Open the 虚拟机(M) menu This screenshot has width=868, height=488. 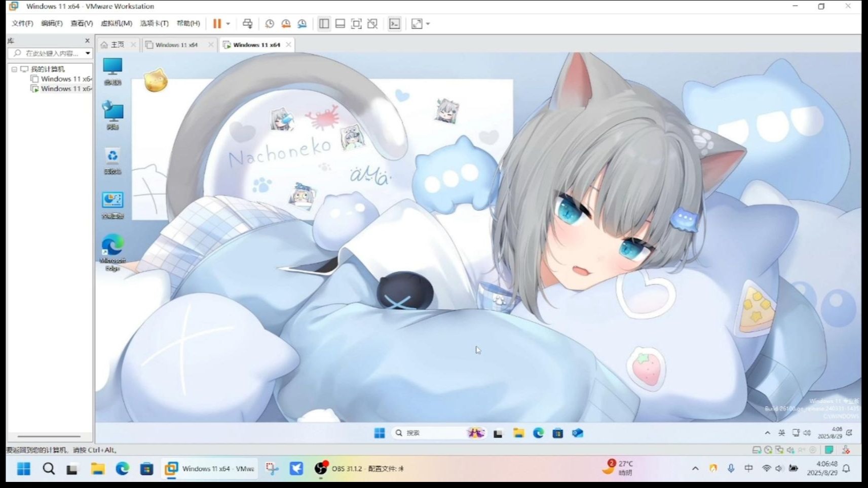click(116, 23)
